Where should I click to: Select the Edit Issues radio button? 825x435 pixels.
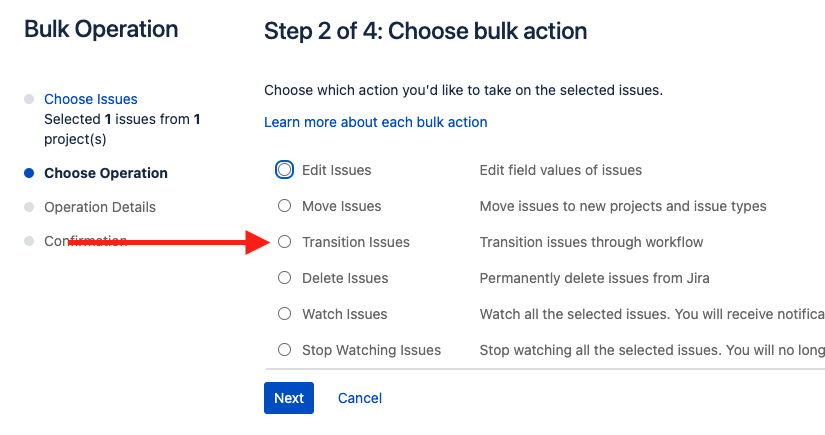284,170
